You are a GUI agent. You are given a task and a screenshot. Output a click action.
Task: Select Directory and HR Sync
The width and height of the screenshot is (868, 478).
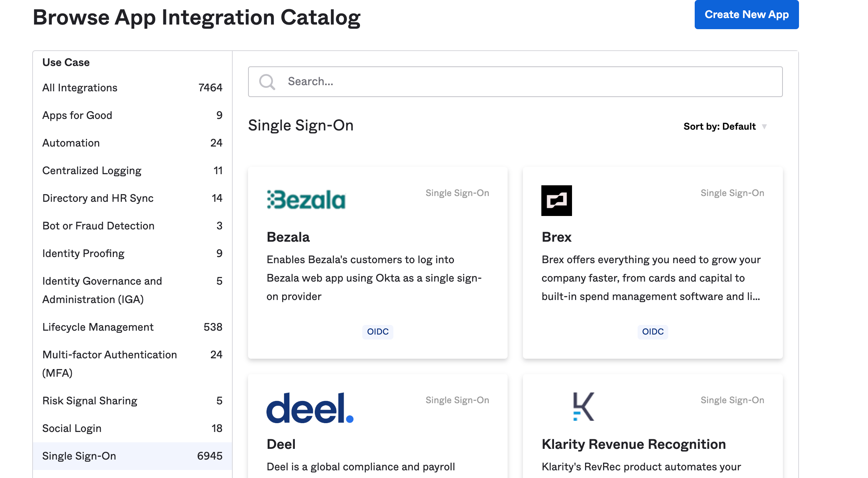point(98,198)
